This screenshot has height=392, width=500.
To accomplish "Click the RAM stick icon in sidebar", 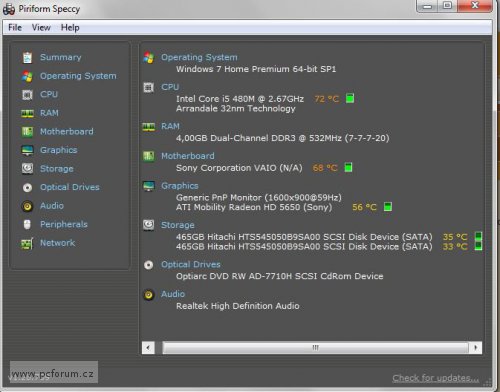I will (x=27, y=113).
